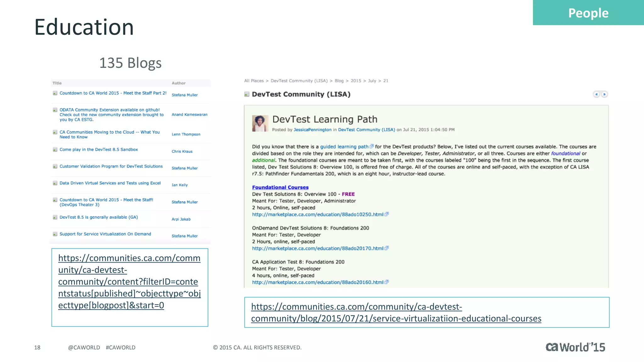The width and height of the screenshot is (644, 362).
Task: Click Blog breadcrumb
Action: tap(339, 81)
